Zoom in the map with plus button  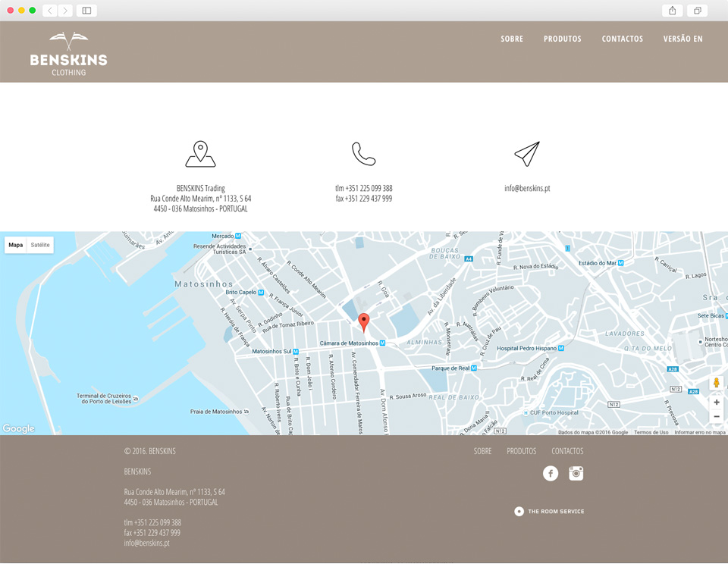tap(717, 403)
